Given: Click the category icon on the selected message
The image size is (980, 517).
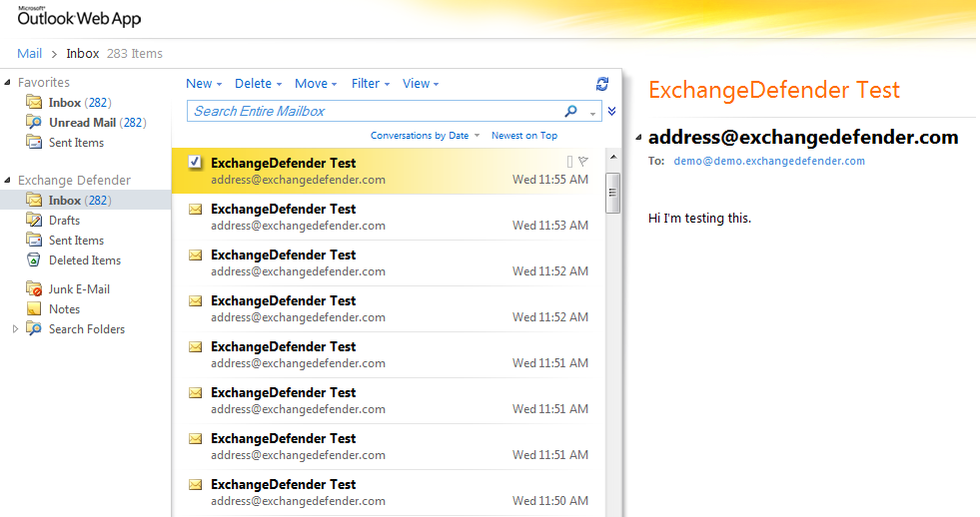Looking at the screenshot, I should [x=569, y=162].
